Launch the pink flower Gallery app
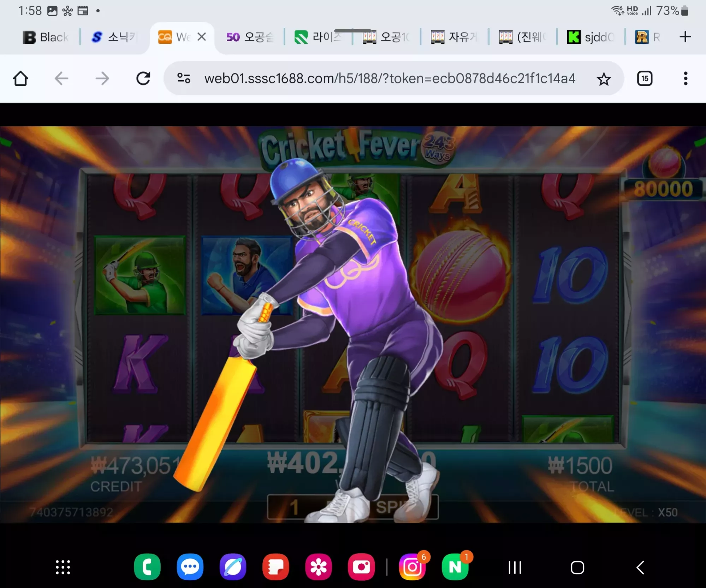This screenshot has width=706, height=588. tap(319, 567)
